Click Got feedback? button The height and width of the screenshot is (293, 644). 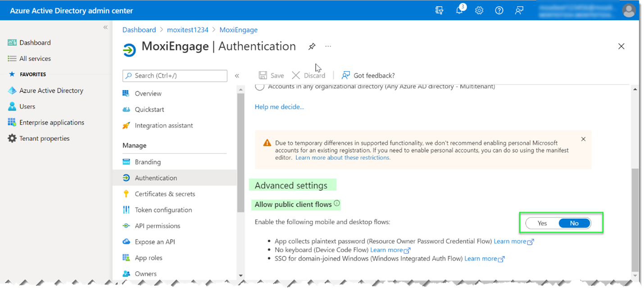pyautogui.click(x=368, y=75)
